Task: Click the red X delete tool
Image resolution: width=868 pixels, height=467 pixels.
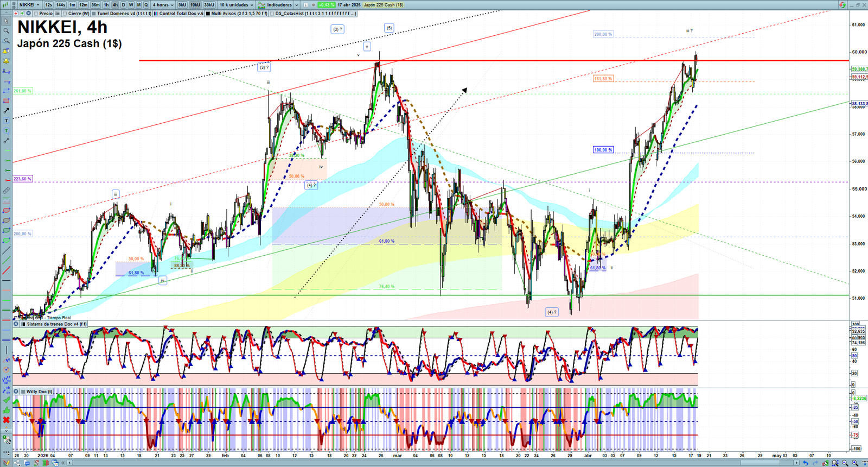Action: point(6,420)
